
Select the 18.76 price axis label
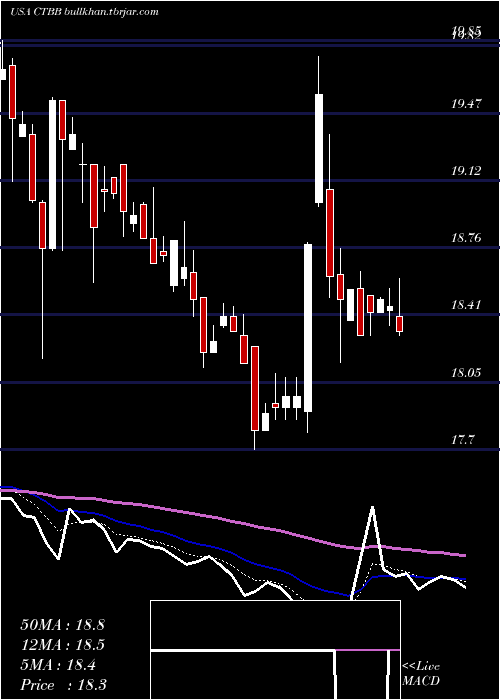click(x=467, y=238)
